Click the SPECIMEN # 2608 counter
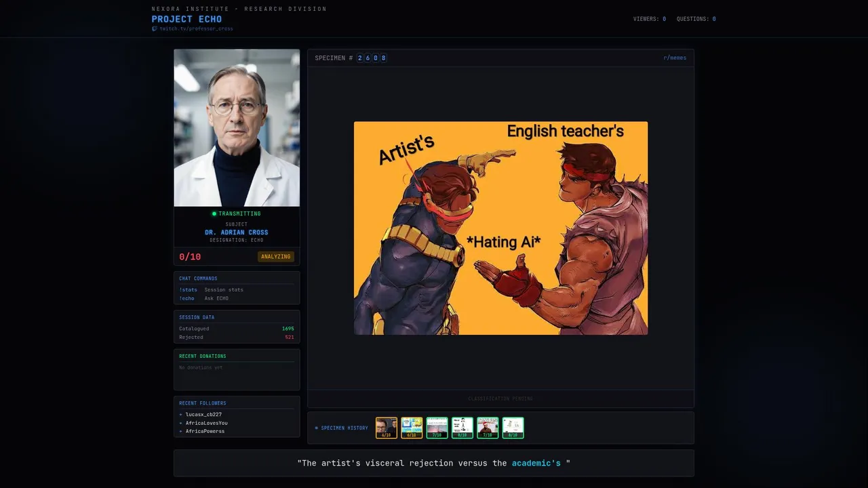 pos(351,58)
